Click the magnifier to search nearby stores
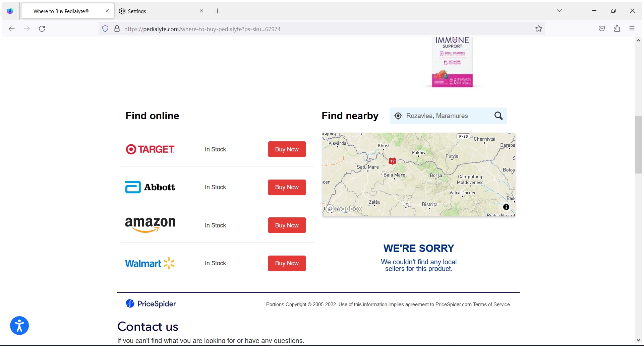 498,116
